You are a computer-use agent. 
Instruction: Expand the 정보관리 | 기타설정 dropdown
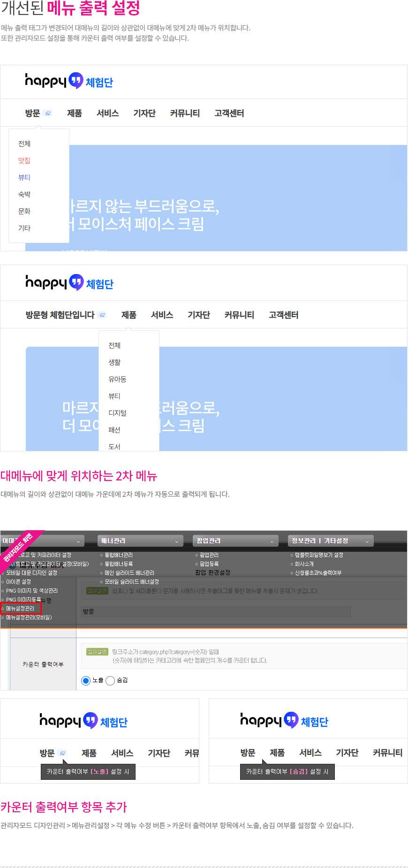tap(331, 541)
